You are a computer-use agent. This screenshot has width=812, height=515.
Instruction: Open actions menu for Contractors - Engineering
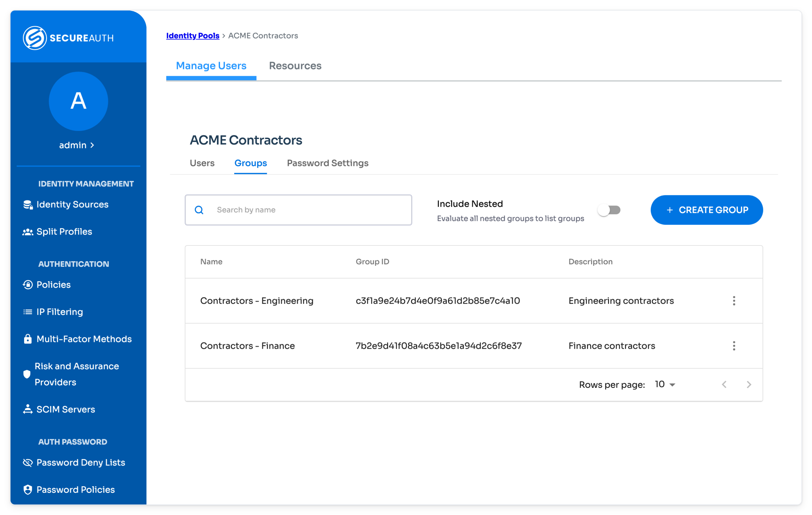pos(734,301)
